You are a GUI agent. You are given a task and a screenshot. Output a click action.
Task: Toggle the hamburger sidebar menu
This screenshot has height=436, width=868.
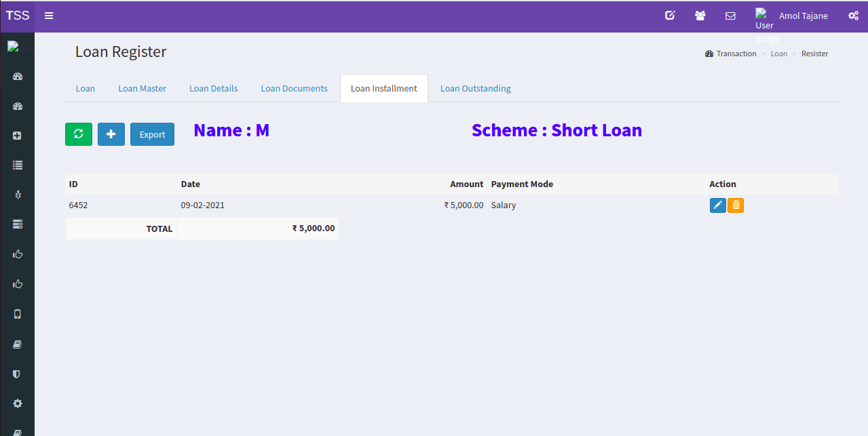[49, 16]
